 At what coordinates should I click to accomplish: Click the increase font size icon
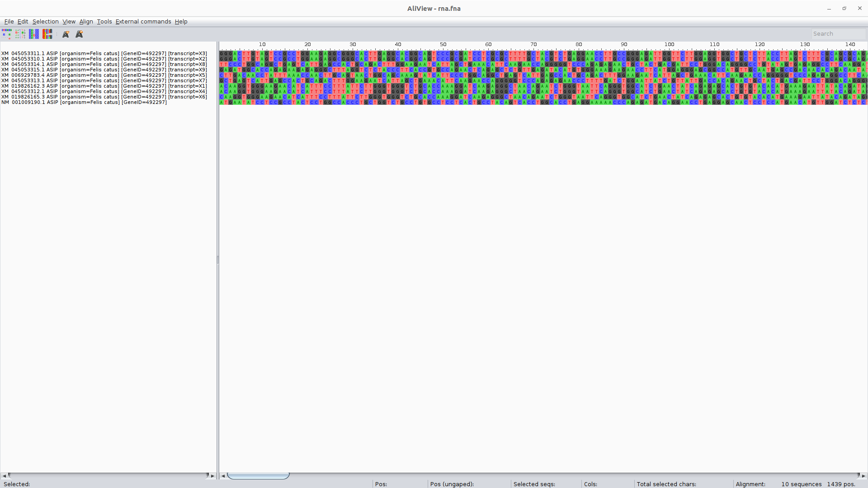point(79,34)
